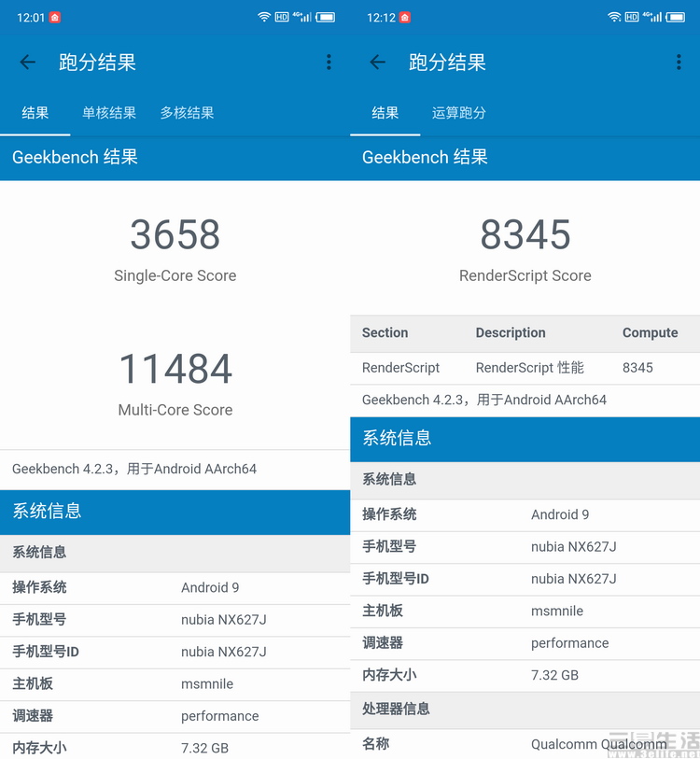The height and width of the screenshot is (759, 700).
Task: Tap the 4G signal icon in the left status bar
Action: coord(301,18)
